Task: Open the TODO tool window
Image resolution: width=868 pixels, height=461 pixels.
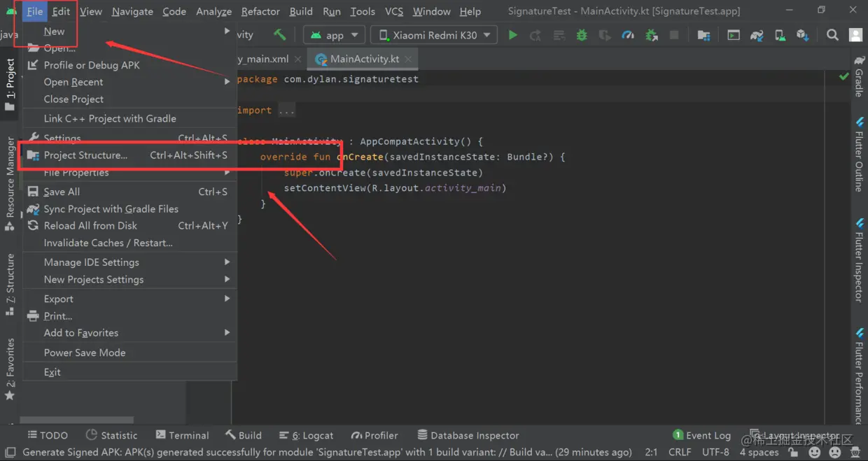Action: [48, 435]
